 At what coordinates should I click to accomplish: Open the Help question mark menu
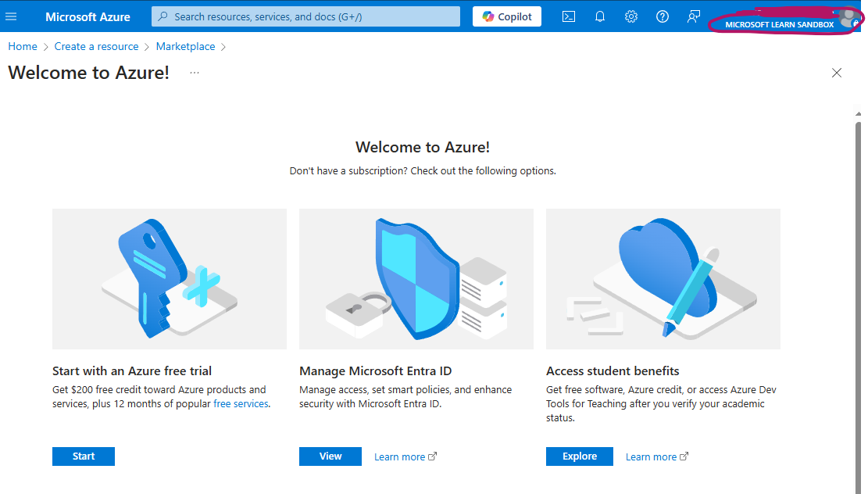click(662, 16)
